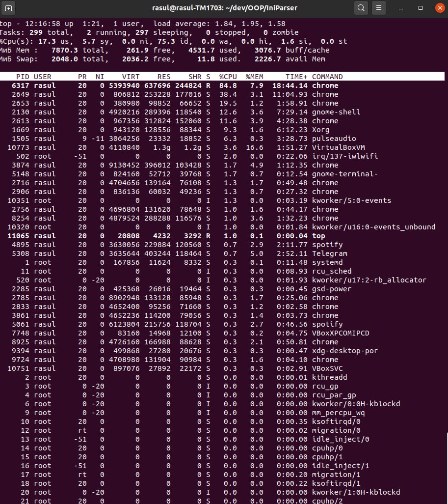Click PID 6317 in the process list
The image size is (448, 504).
(21, 85)
